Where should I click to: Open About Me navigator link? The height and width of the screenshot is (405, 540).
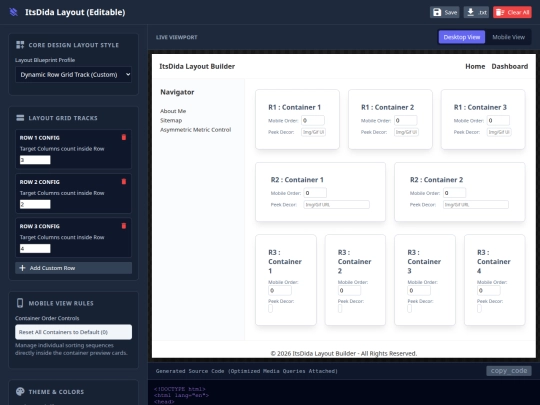(x=173, y=111)
